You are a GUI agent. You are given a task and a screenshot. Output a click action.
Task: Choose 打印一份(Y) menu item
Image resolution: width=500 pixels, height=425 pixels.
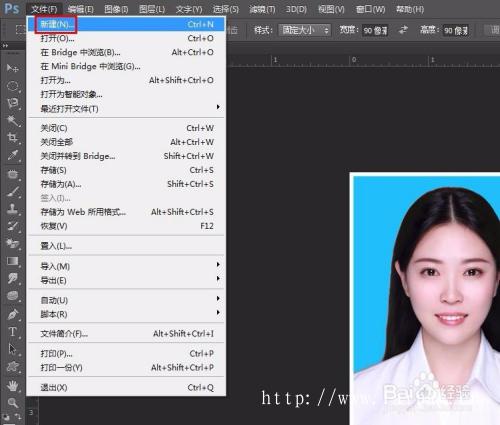click(x=126, y=368)
